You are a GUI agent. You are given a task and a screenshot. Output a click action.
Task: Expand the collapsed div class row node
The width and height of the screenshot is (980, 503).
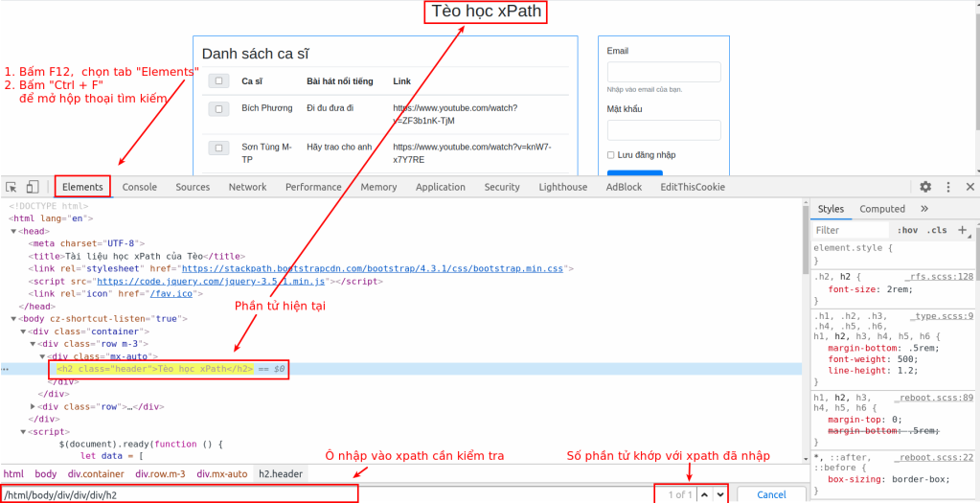(34, 407)
